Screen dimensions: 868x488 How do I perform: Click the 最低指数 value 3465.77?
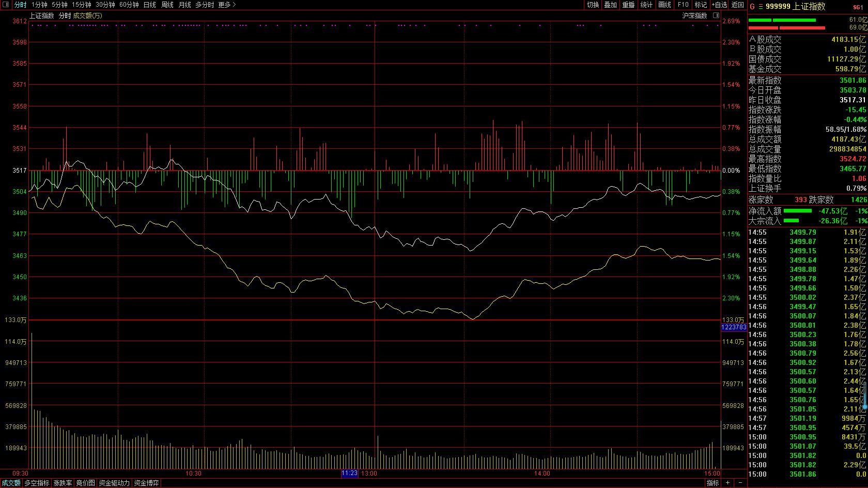coord(853,169)
